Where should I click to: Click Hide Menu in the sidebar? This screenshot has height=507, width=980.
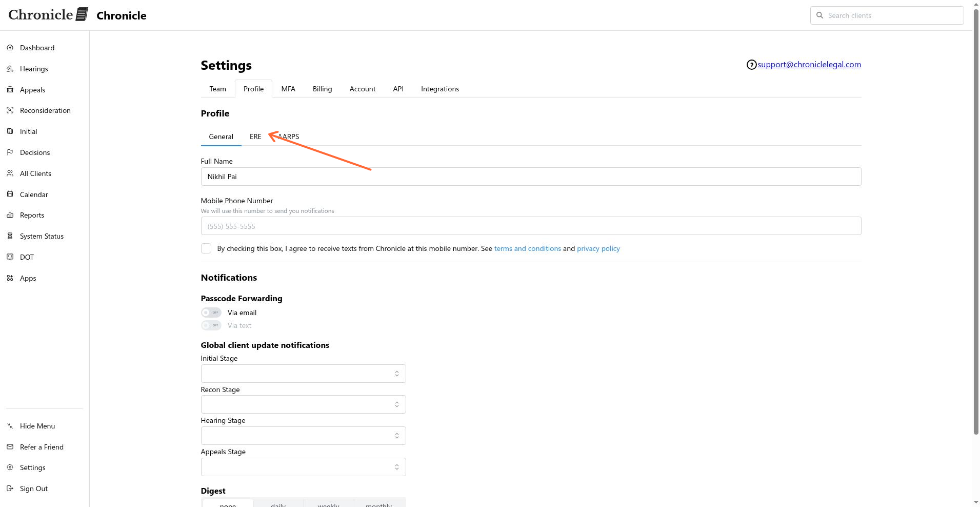(37, 426)
